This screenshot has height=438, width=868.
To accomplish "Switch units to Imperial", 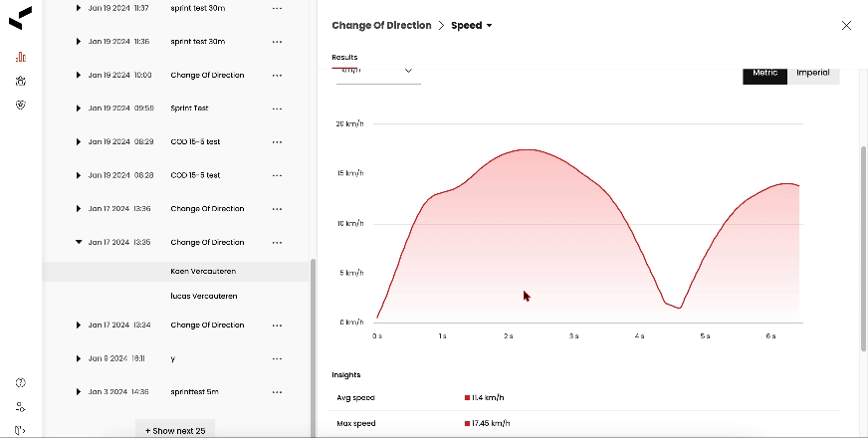I will (812, 76).
